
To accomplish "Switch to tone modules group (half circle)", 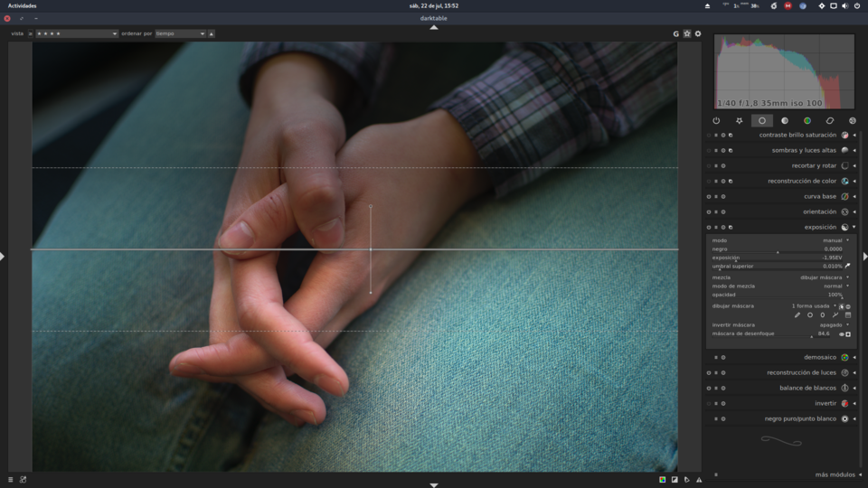I will point(785,120).
